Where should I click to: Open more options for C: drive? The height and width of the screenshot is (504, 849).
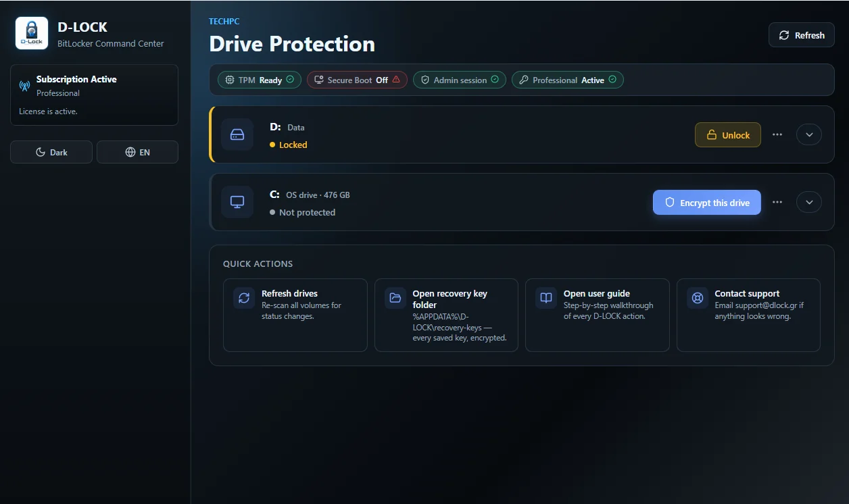point(777,202)
